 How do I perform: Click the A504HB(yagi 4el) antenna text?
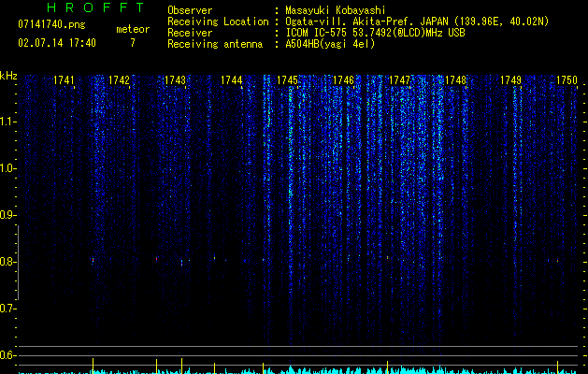tap(330, 44)
